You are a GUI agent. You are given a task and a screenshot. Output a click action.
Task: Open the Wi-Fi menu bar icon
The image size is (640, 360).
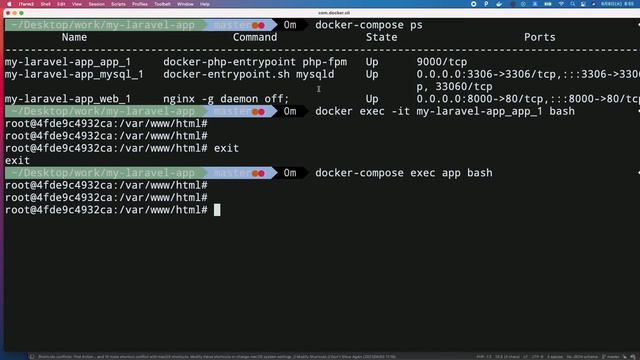[x=561, y=4]
